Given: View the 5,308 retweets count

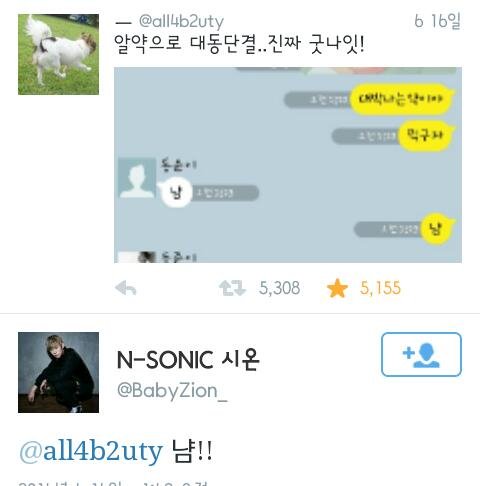Looking at the screenshot, I should 279,288.
